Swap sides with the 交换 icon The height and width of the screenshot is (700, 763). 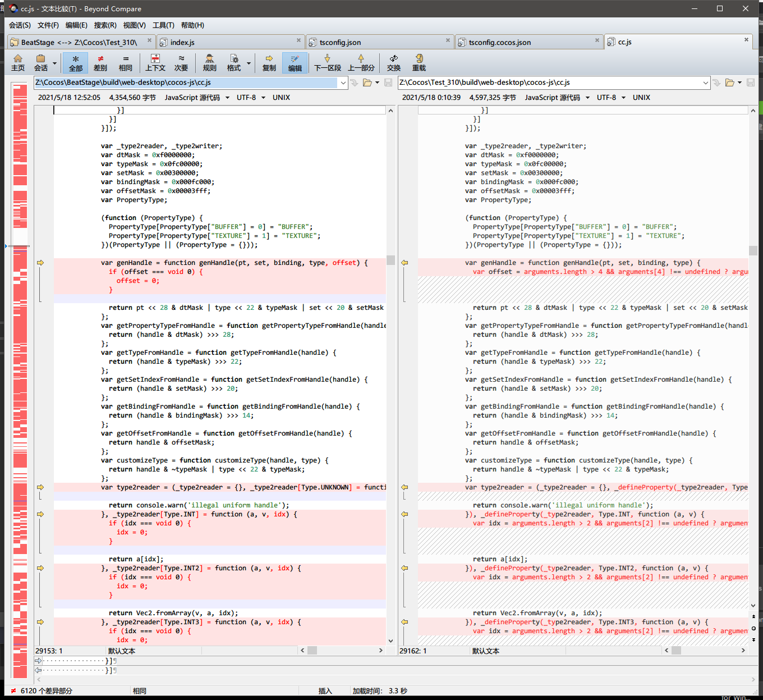[394, 62]
